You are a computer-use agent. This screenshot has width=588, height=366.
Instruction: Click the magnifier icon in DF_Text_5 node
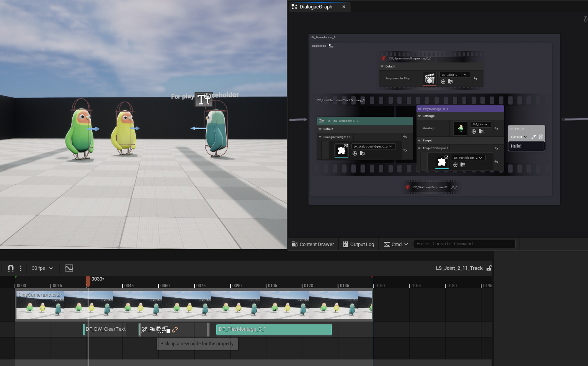pos(541,137)
